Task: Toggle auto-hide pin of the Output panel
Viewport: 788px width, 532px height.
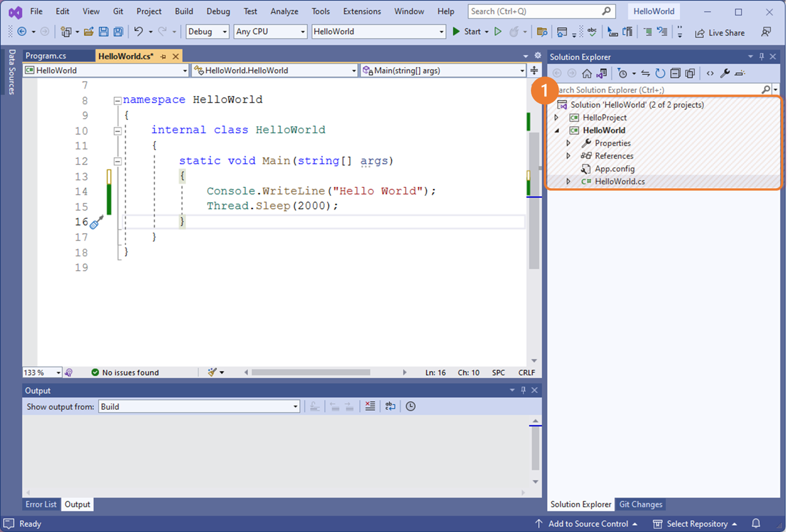Action: [x=523, y=390]
